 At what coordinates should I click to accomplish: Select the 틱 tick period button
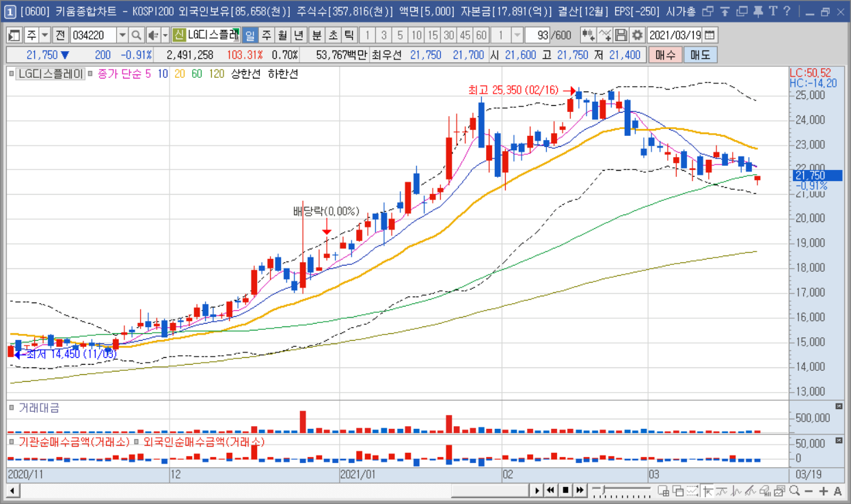click(x=349, y=36)
